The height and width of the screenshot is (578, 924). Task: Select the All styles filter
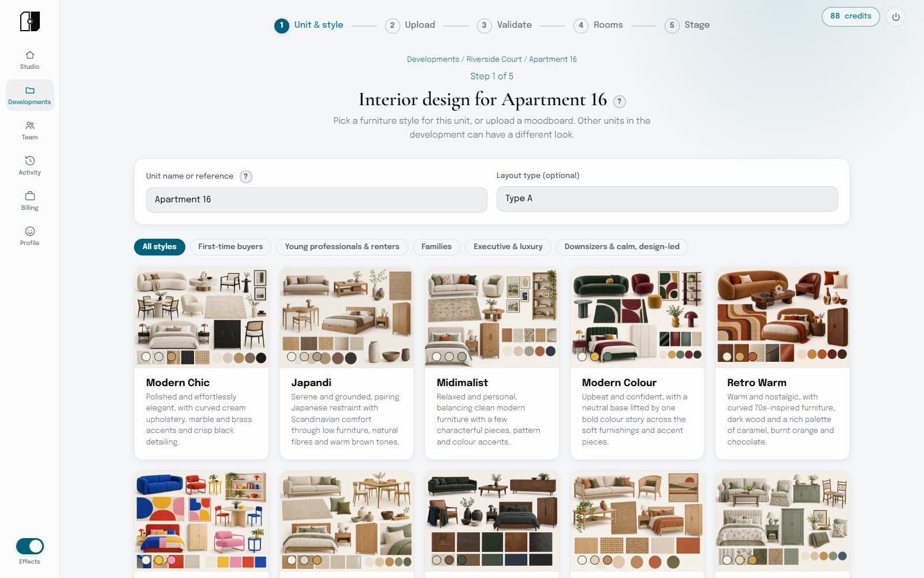pyautogui.click(x=159, y=247)
